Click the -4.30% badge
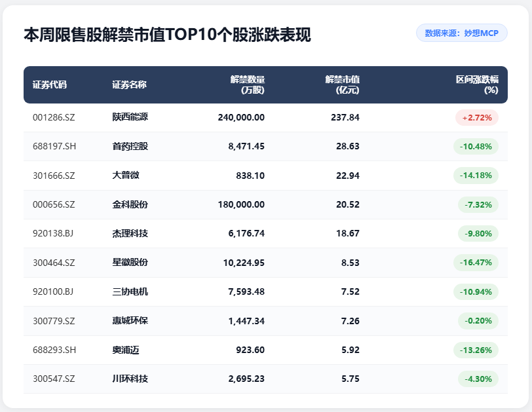 tap(478, 379)
